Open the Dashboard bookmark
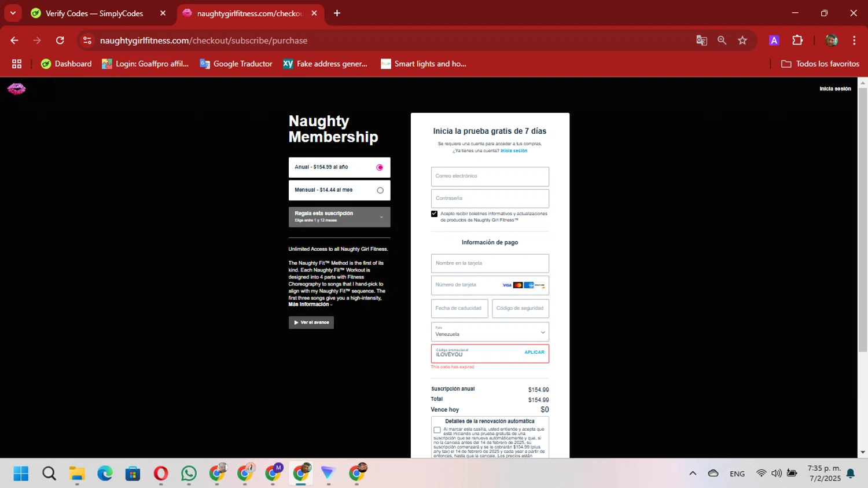868x488 pixels. [66, 64]
